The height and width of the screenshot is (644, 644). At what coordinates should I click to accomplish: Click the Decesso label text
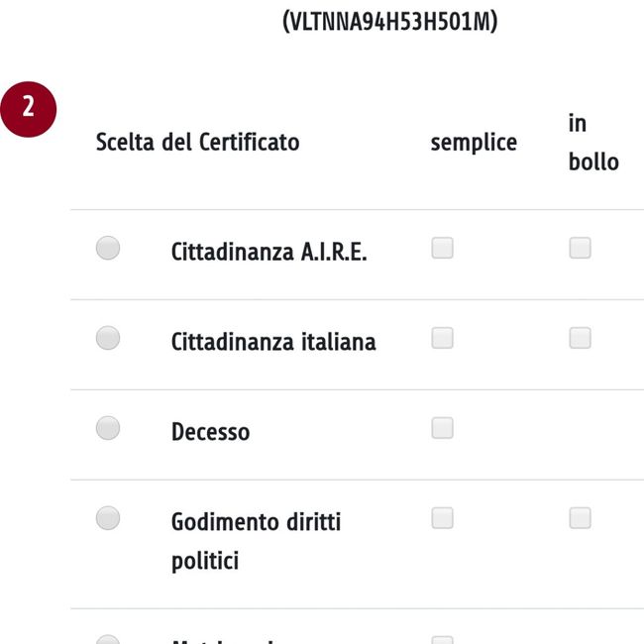click(210, 433)
